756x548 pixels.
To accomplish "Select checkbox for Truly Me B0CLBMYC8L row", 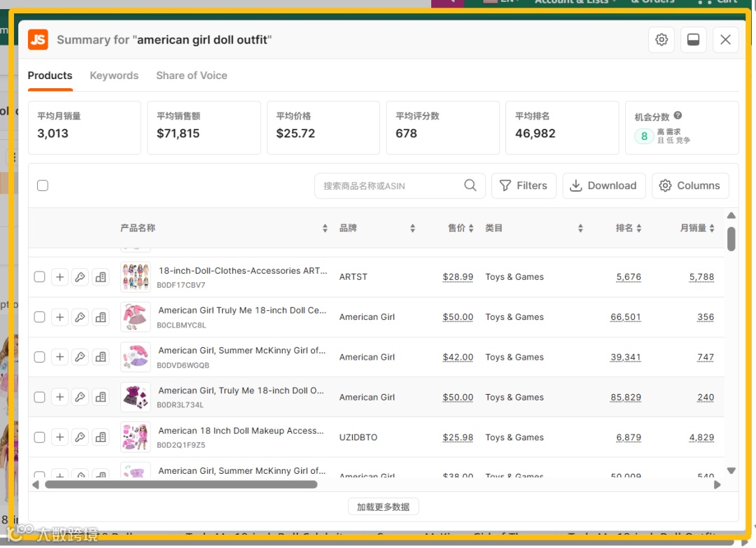I will (39, 317).
